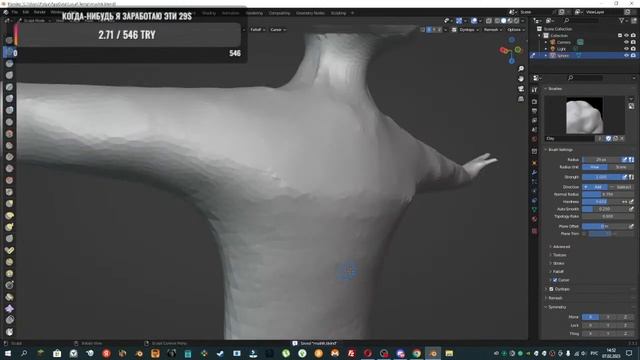Open the Texture checker properties tab

pyautogui.click(x=535, y=231)
